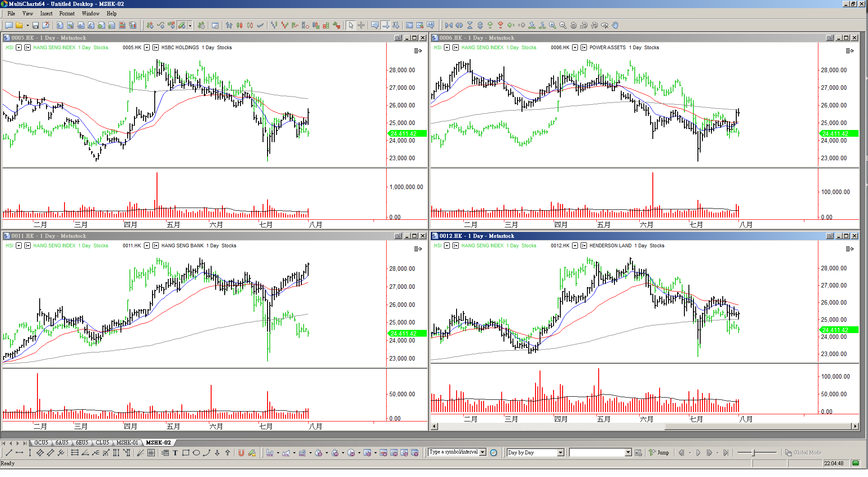Image resolution: width=868 pixels, height=477 pixels.
Task: Toggle the arrow pointer mode
Action: [x=351, y=25]
